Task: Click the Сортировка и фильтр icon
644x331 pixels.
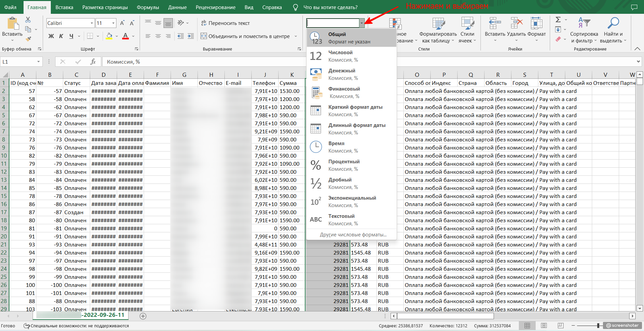Action: 584,23
